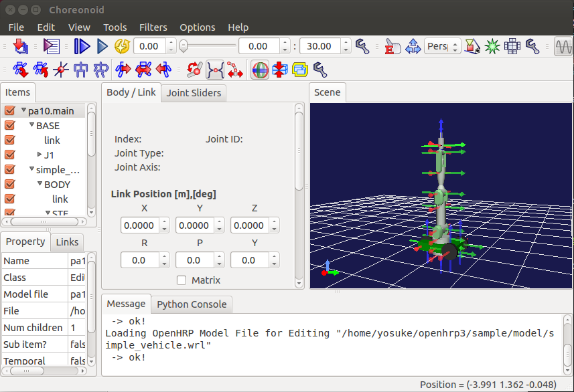This screenshot has width=574, height=392.
Task: Open the Filters menu
Action: click(153, 27)
